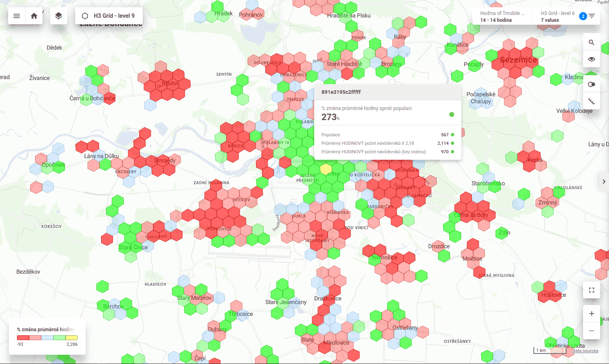Viewport: 609px width, 364px height.
Task: Zoom out using the minus control
Action: point(592,330)
